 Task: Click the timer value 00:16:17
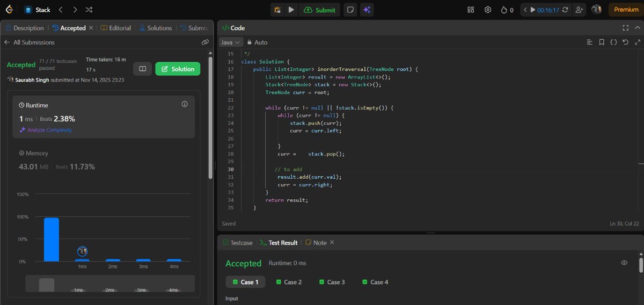548,10
